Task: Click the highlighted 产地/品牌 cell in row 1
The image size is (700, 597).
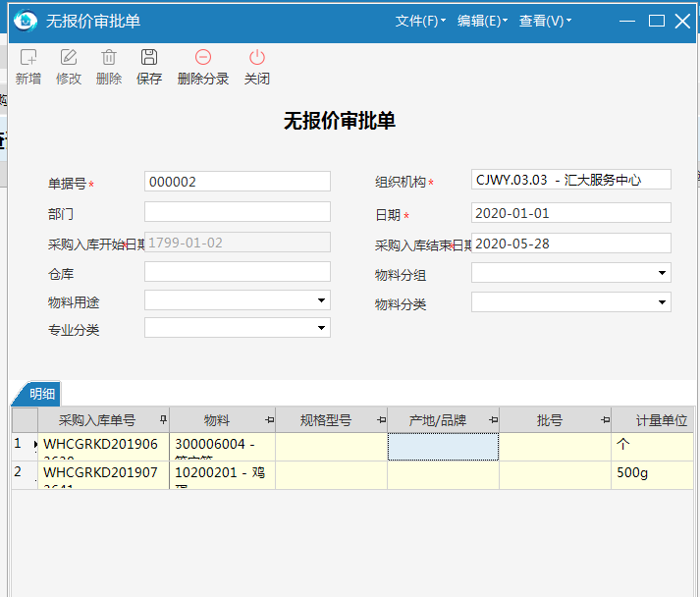Action: coord(443,447)
